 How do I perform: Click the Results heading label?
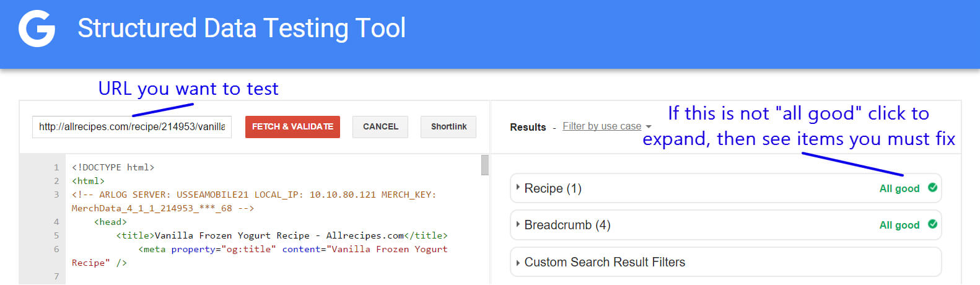528,127
